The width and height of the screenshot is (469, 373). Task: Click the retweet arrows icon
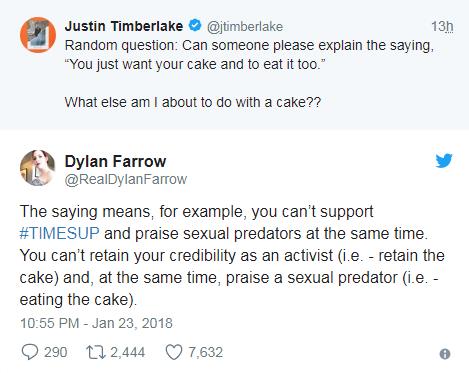(96, 352)
